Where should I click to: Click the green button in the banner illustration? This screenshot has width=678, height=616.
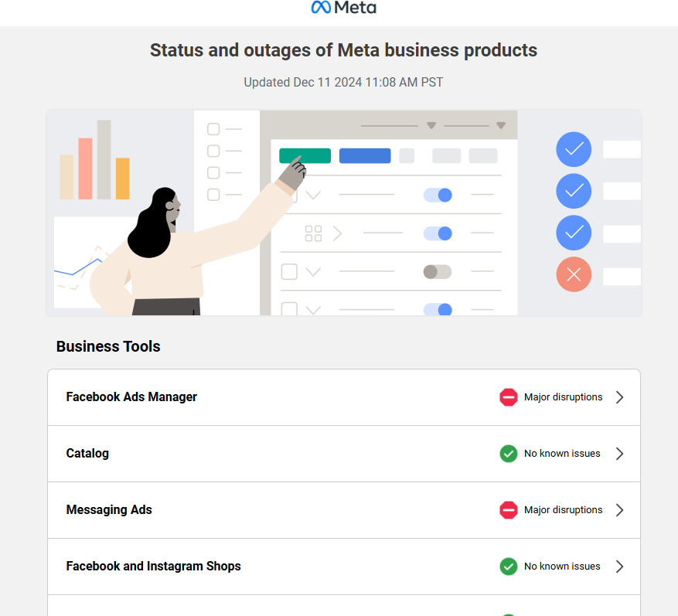305,155
